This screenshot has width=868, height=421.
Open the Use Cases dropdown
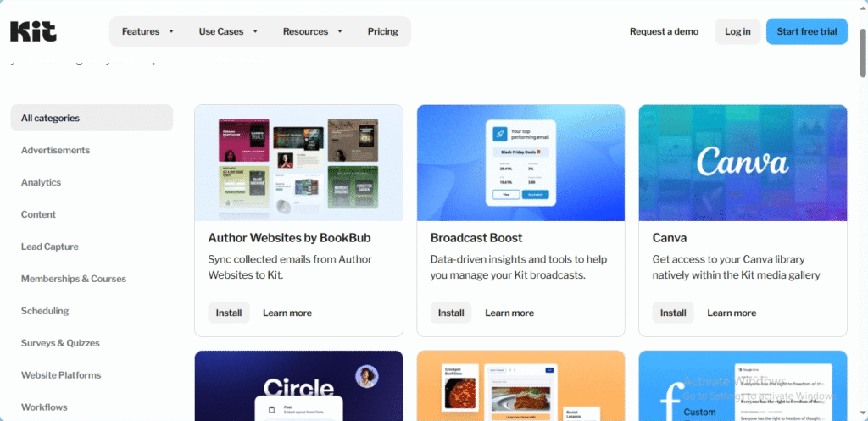pyautogui.click(x=228, y=31)
